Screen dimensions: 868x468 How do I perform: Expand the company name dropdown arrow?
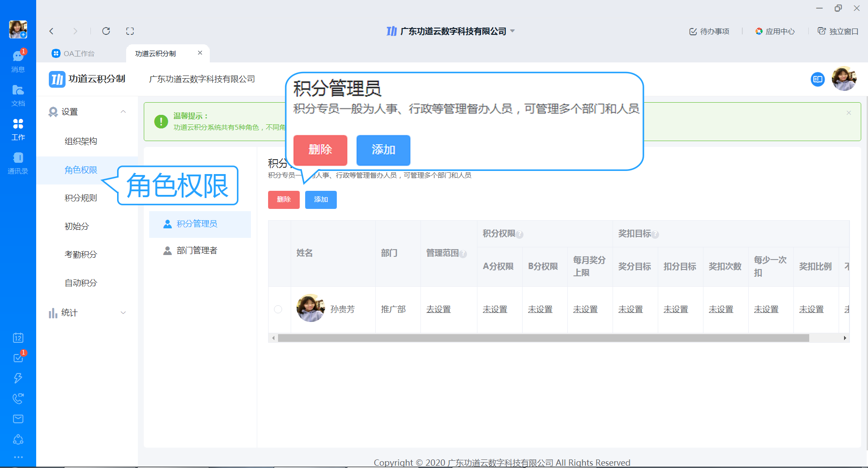[x=513, y=31]
